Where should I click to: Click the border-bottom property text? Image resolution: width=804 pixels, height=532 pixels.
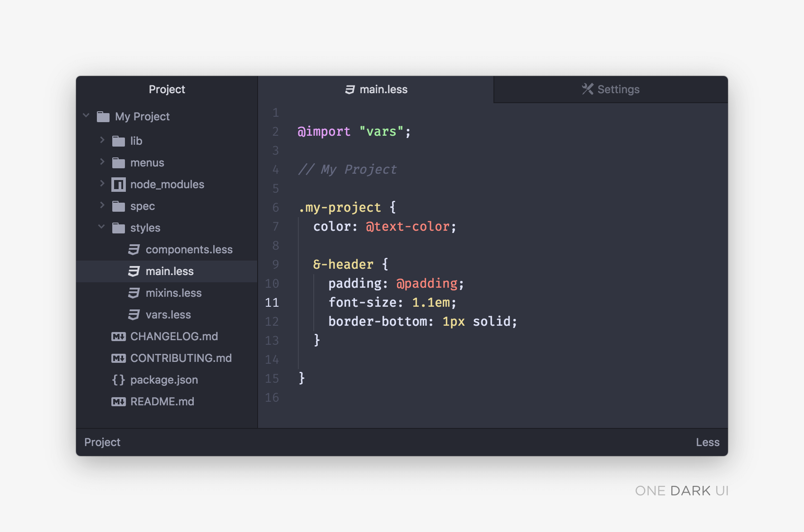(x=378, y=322)
